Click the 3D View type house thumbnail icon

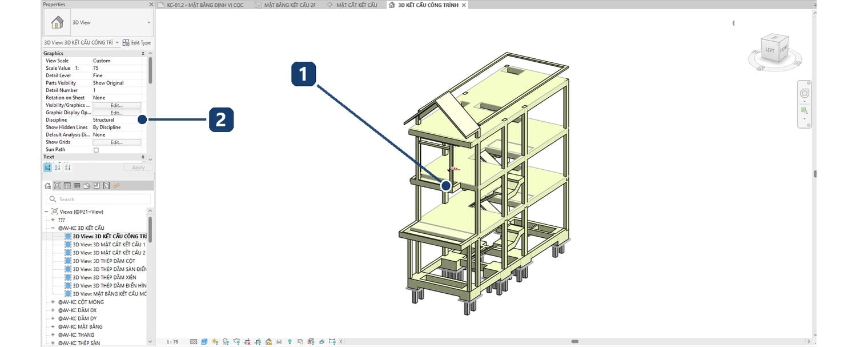(57, 22)
